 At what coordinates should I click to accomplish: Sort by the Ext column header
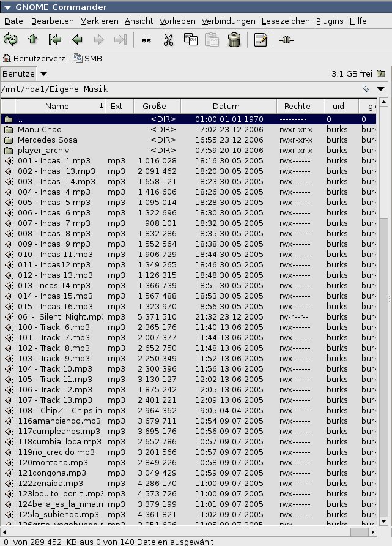coord(119,107)
